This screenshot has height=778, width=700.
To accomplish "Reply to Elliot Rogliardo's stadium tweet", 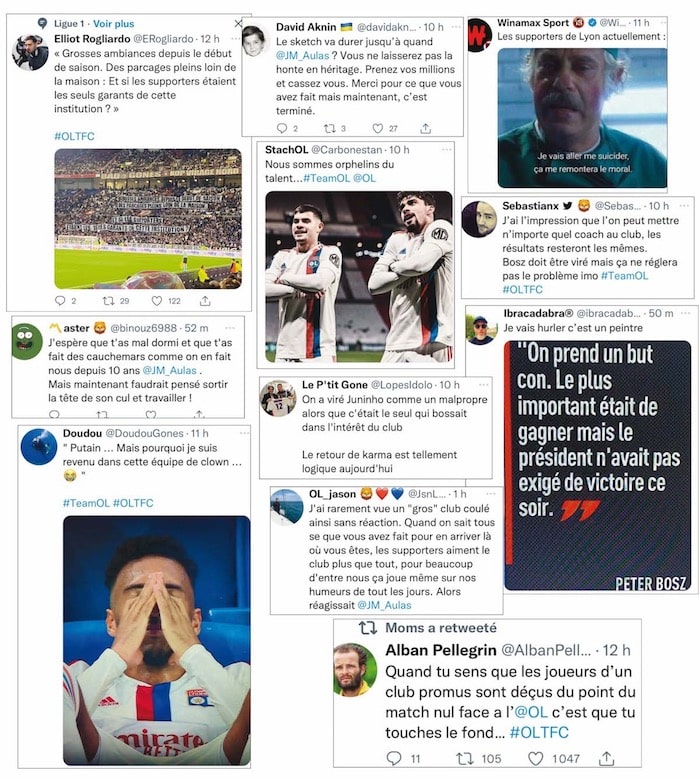I will (x=60, y=301).
